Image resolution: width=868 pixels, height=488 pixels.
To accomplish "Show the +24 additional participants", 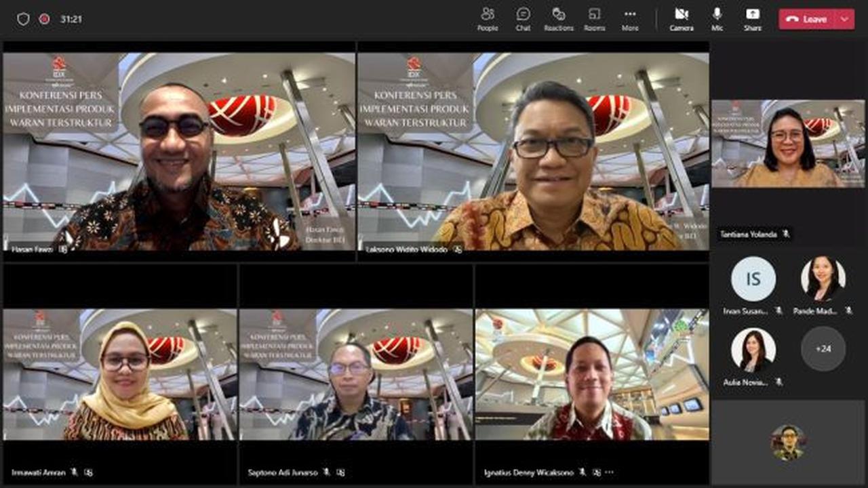I will (x=823, y=349).
